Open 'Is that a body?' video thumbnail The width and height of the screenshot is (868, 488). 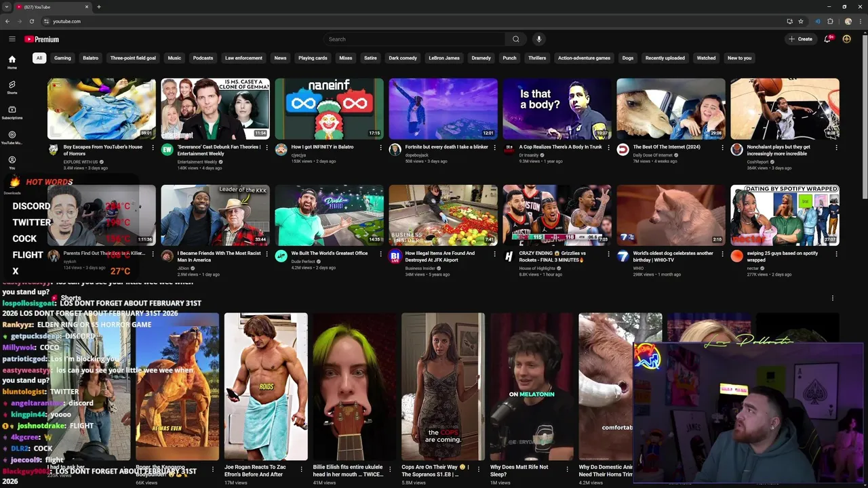[x=557, y=108]
